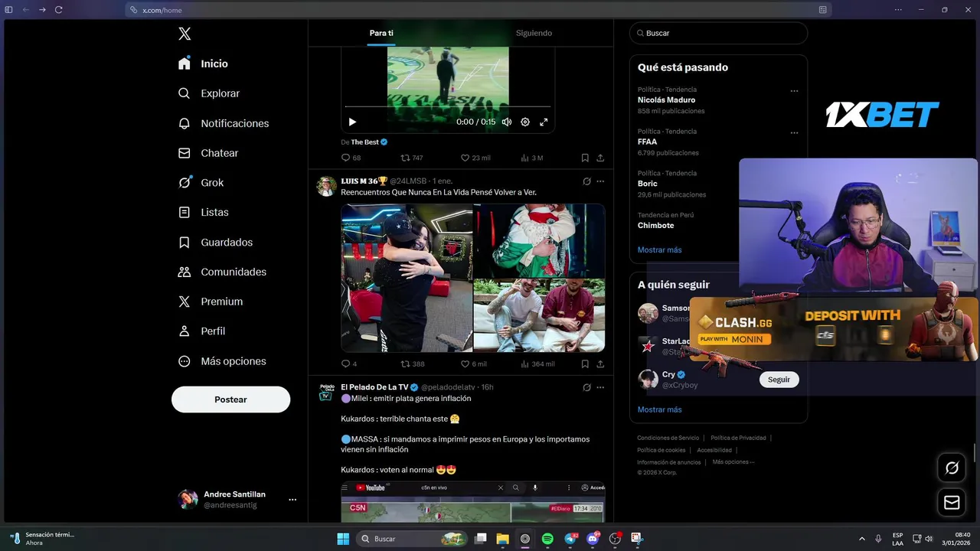The width and height of the screenshot is (980, 551).
Task: Play the video in The Best post
Action: 352,122
